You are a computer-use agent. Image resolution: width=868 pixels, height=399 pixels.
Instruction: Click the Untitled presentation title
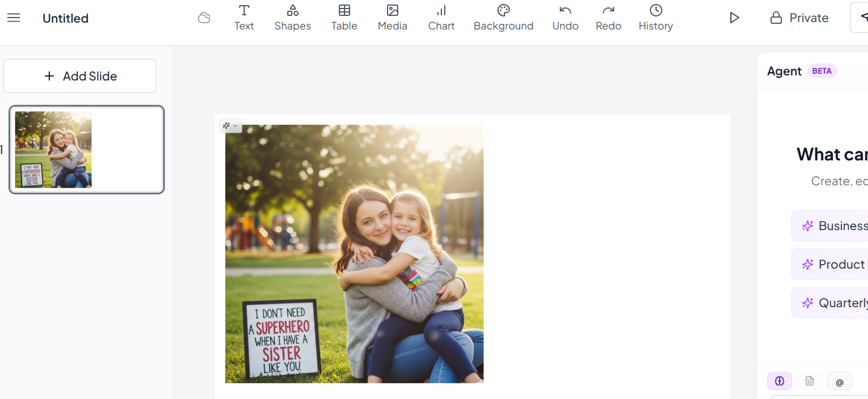(x=66, y=18)
